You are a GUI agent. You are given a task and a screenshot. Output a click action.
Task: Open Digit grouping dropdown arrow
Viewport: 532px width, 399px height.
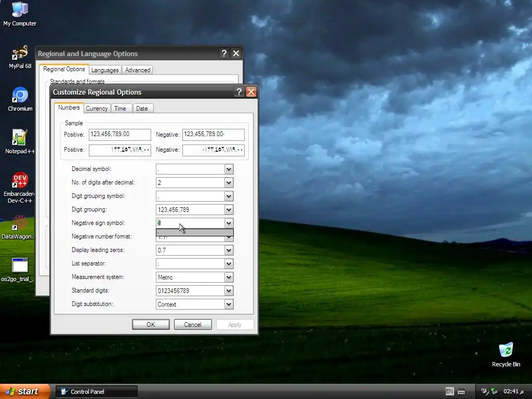click(229, 210)
